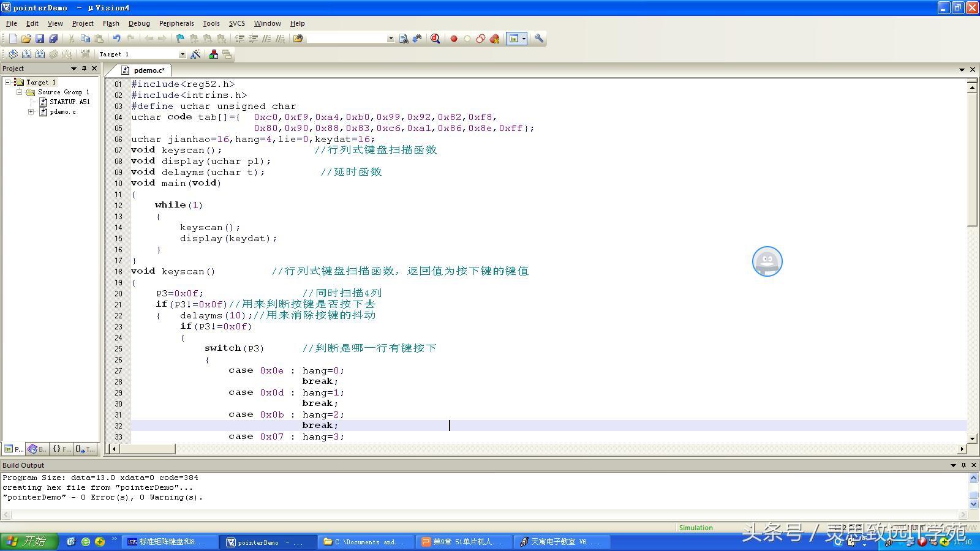Open the SVCS menu
The width and height of the screenshot is (980, 551).
(236, 23)
